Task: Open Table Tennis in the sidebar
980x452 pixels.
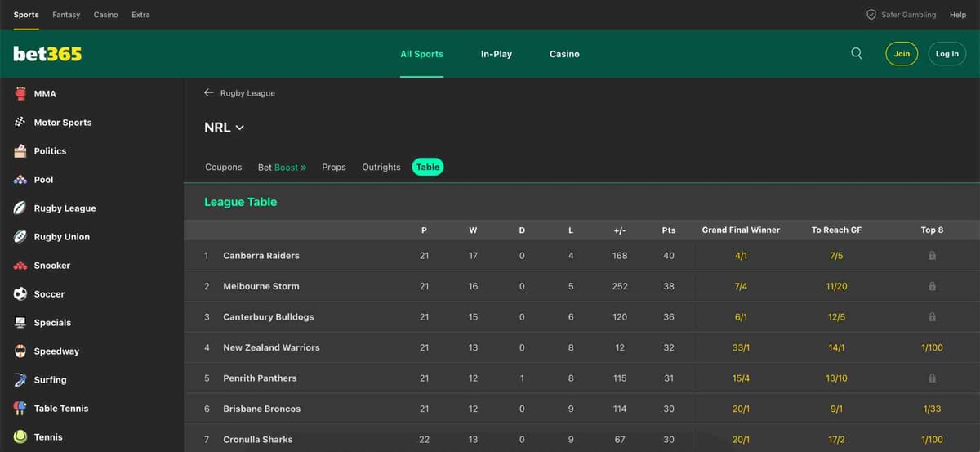Action: click(61, 409)
